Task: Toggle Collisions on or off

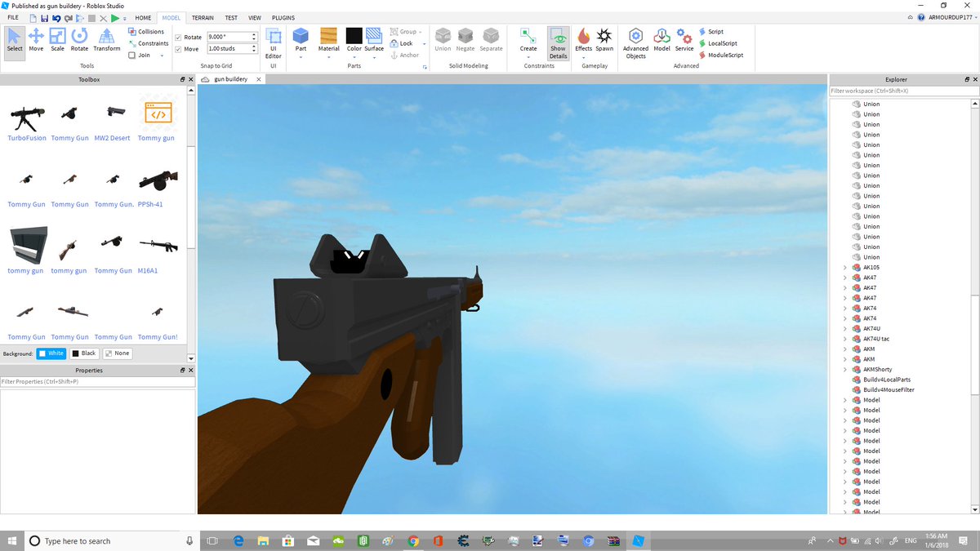Action: coord(146,32)
